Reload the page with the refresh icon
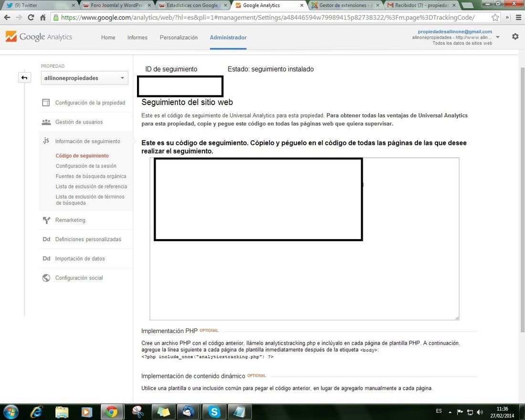The width and height of the screenshot is (525, 420). point(31,17)
